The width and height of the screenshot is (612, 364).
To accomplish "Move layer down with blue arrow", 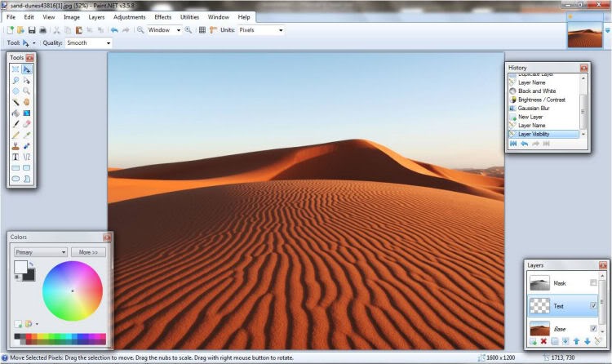I will pyautogui.click(x=588, y=341).
